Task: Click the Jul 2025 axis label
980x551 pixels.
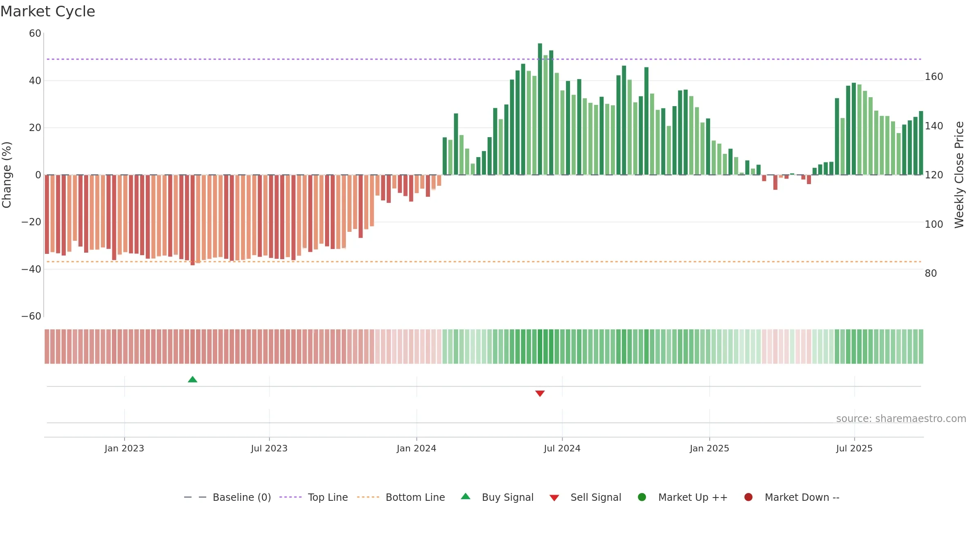Action: click(854, 448)
